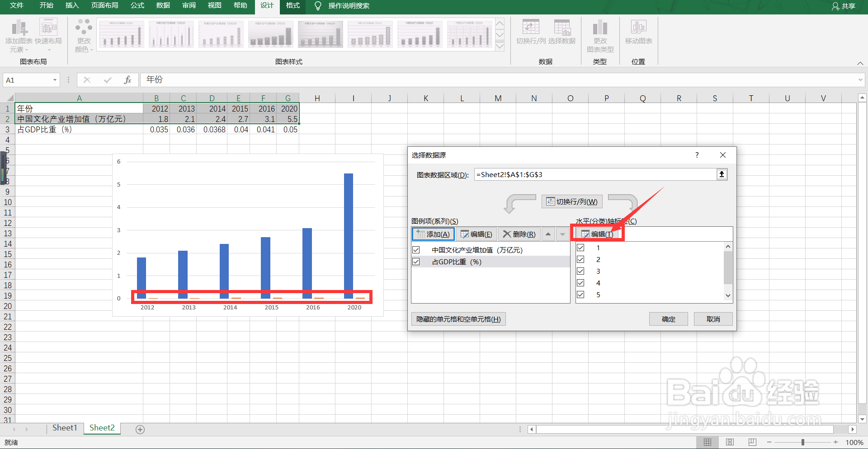Switch to Page Break Preview in status bar
Image resolution: width=868 pixels, height=449 pixels.
point(752,442)
